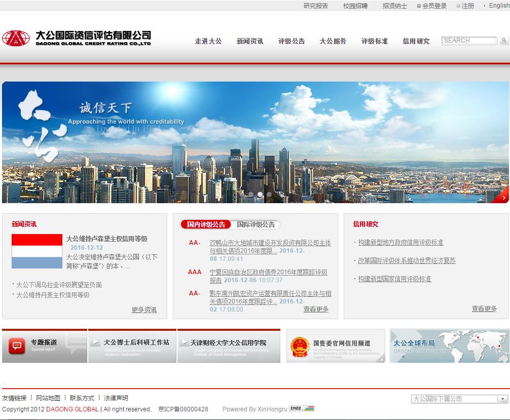Click inside the SEARCH input field
This screenshot has height=420, width=510.
point(469,41)
